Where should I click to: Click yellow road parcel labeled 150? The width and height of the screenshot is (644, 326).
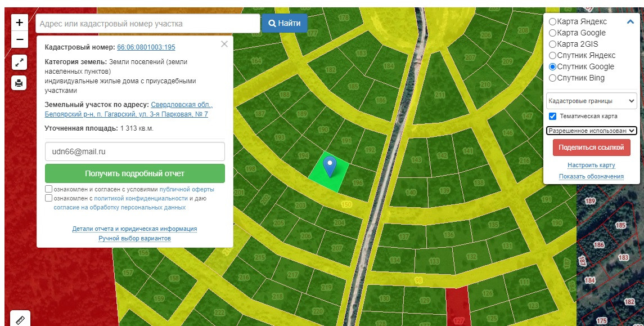pos(346,204)
